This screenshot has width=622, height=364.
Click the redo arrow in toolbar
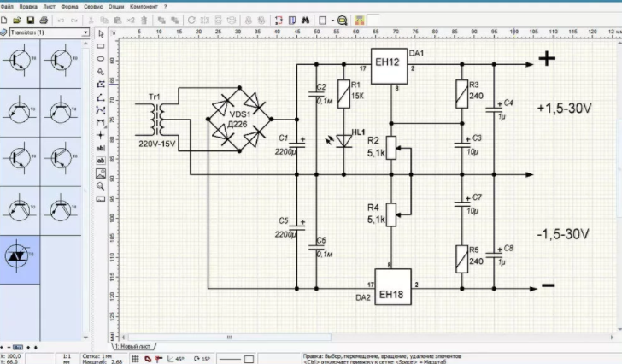point(74,21)
